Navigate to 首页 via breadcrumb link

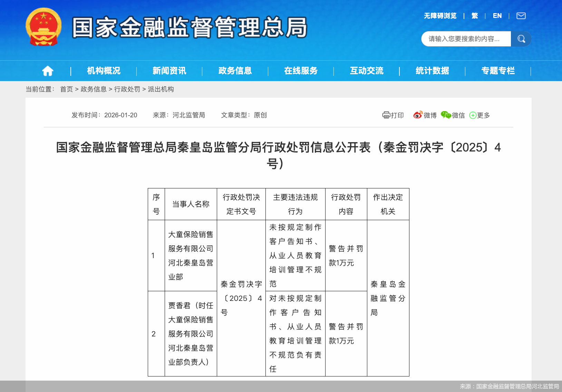point(66,89)
